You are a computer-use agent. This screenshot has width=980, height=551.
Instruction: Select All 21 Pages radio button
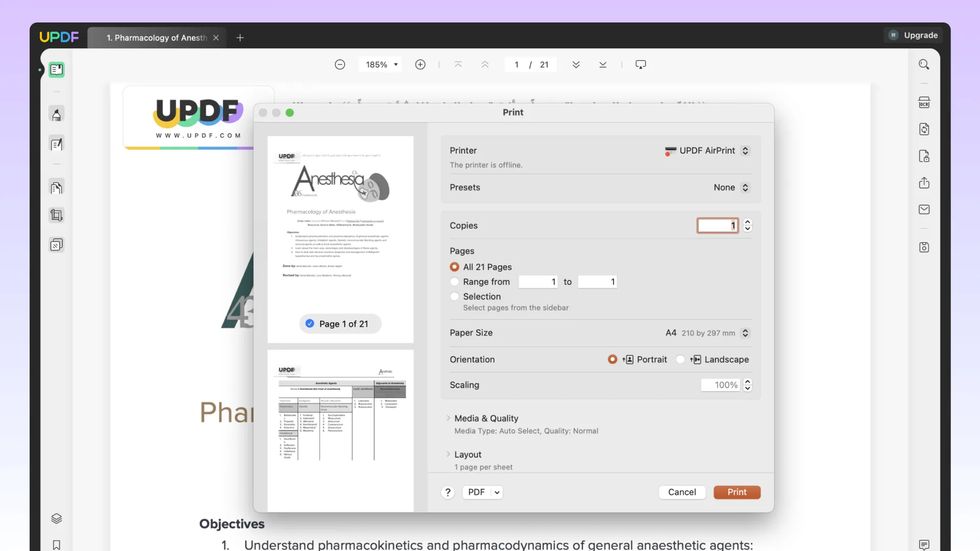click(x=454, y=267)
